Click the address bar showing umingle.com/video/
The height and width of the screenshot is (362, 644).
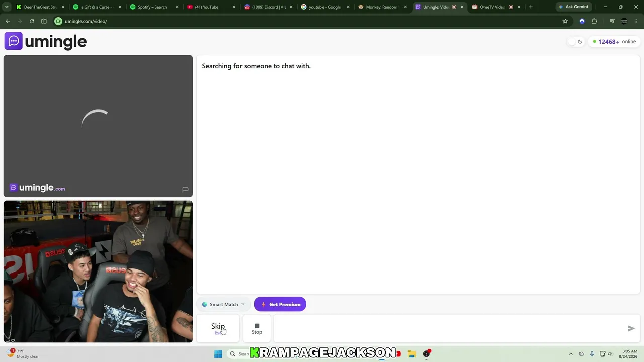point(312,21)
